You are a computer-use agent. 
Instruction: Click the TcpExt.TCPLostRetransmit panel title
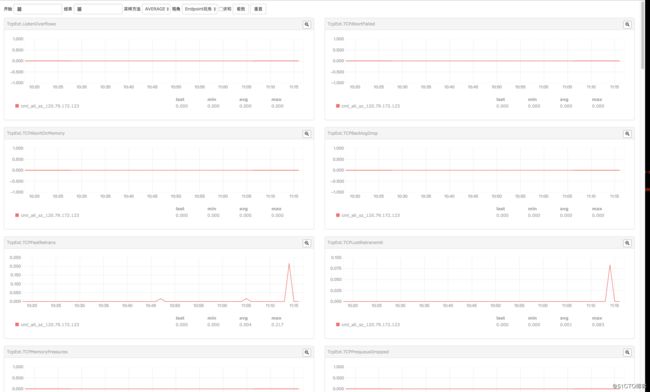coord(355,242)
